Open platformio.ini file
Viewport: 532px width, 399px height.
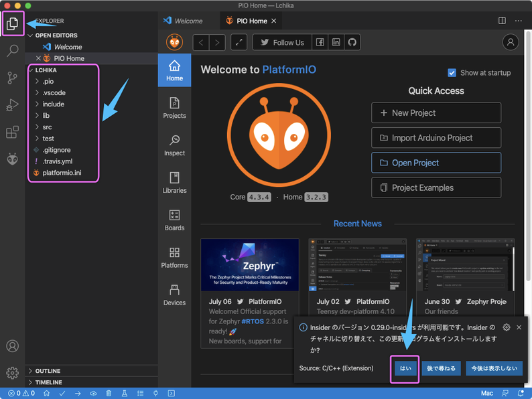pos(62,173)
